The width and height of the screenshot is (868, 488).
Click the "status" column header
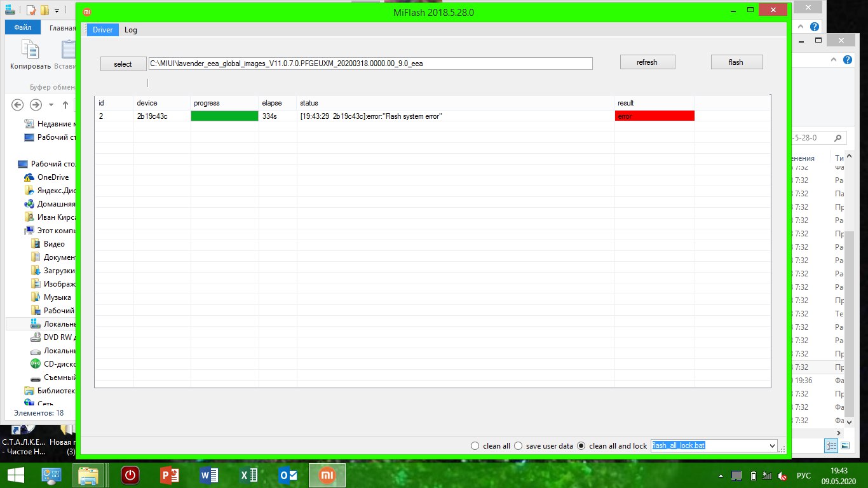[309, 103]
